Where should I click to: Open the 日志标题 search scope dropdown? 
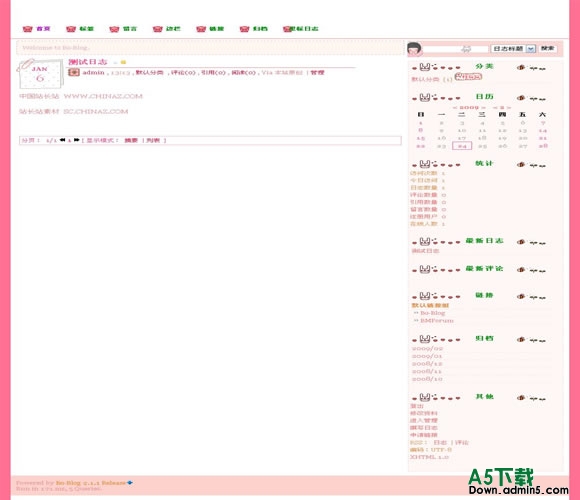pyautogui.click(x=513, y=49)
